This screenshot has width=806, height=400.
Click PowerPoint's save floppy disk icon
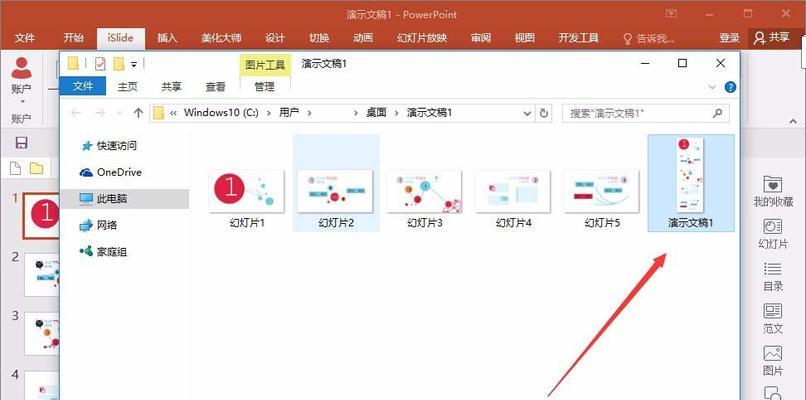(x=22, y=143)
